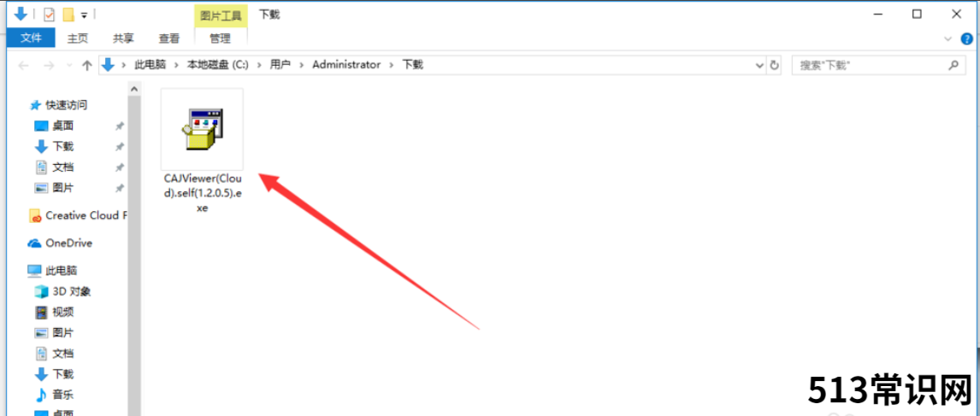Open the recent locations dropdown
The image size is (980, 416).
pyautogui.click(x=68, y=65)
